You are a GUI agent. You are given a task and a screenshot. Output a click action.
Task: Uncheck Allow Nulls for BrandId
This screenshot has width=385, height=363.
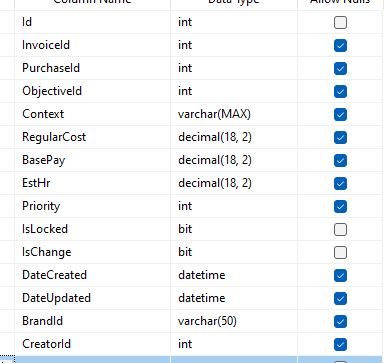tap(340, 321)
